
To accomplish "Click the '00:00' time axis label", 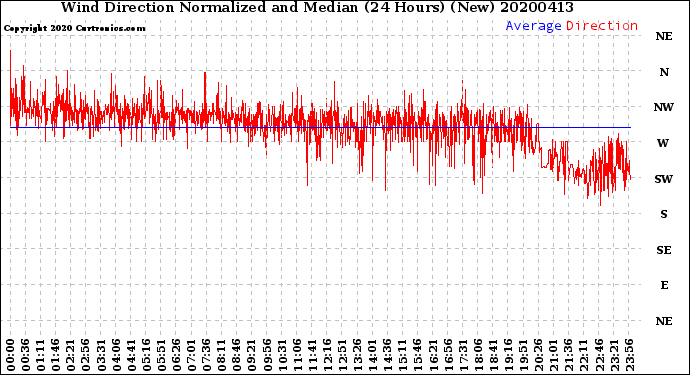I will pyautogui.click(x=11, y=356).
